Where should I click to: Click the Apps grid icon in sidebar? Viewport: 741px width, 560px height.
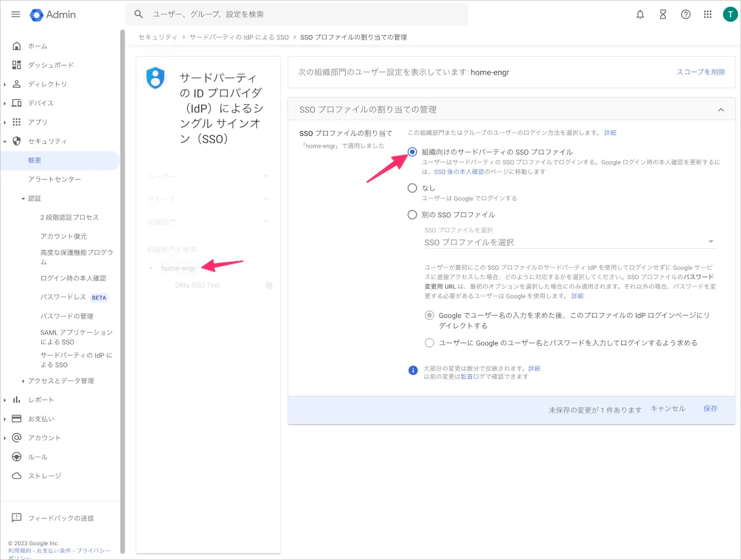[17, 122]
